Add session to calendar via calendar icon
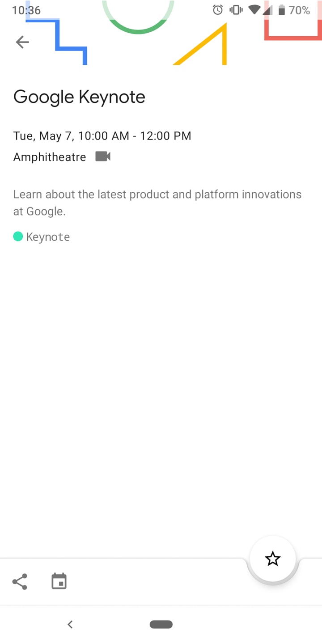This screenshot has width=322, height=644. (59, 581)
